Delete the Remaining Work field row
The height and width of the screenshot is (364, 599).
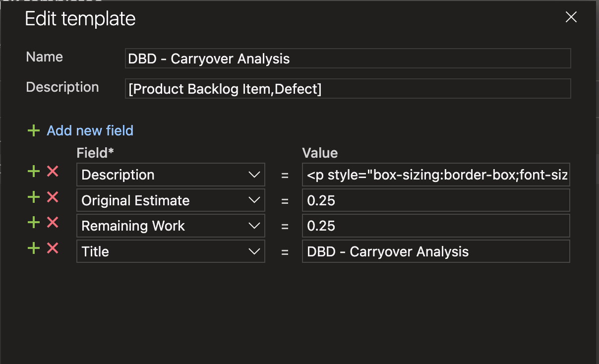tap(53, 223)
